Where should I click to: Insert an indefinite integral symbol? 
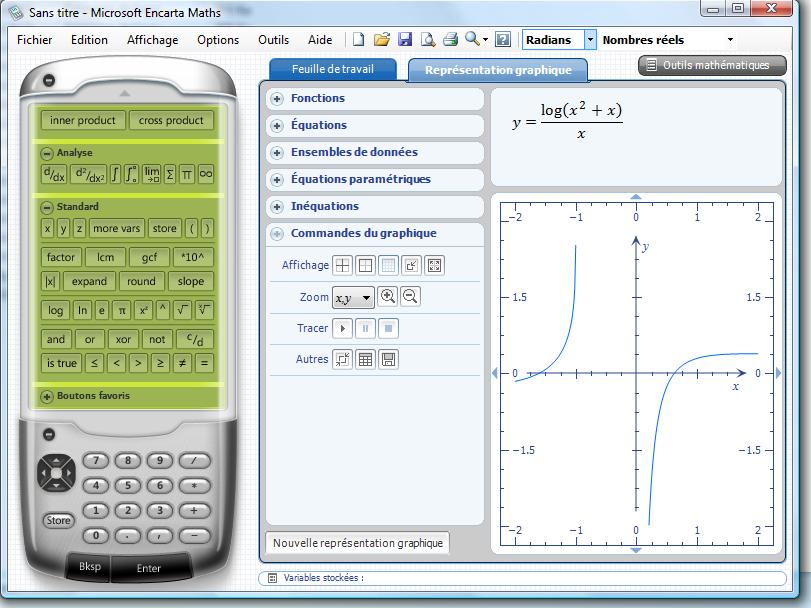pyautogui.click(x=115, y=174)
